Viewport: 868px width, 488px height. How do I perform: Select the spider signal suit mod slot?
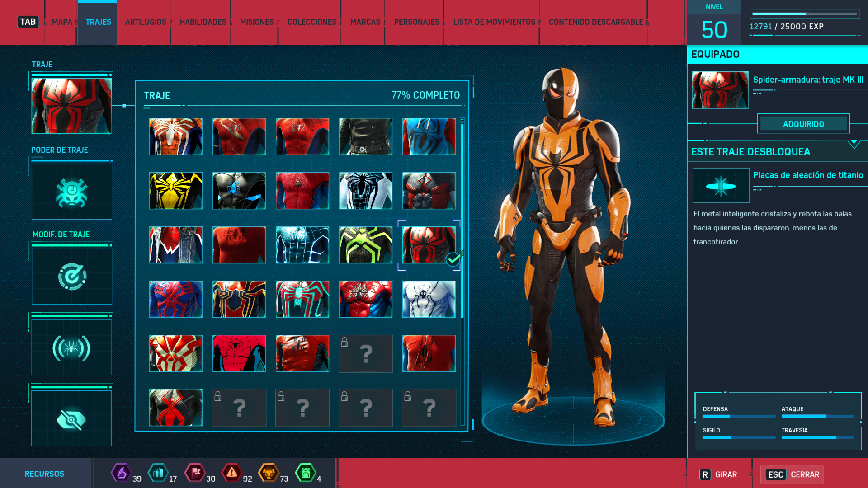(x=72, y=348)
